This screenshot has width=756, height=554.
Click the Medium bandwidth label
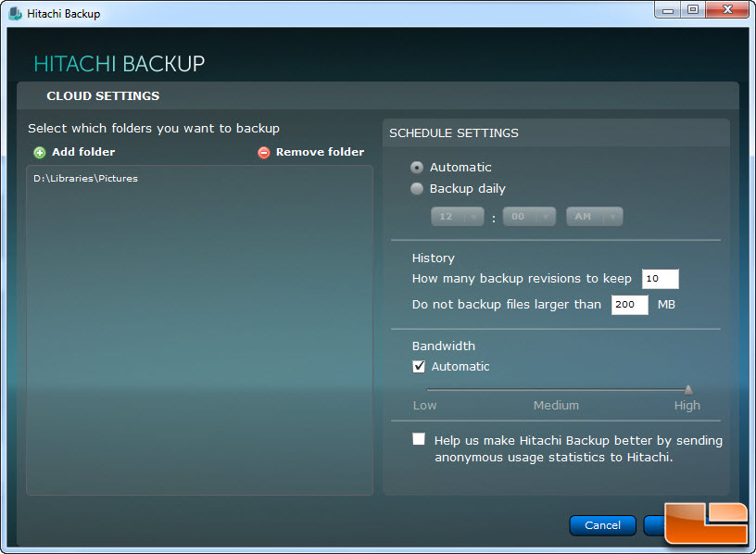click(x=556, y=406)
